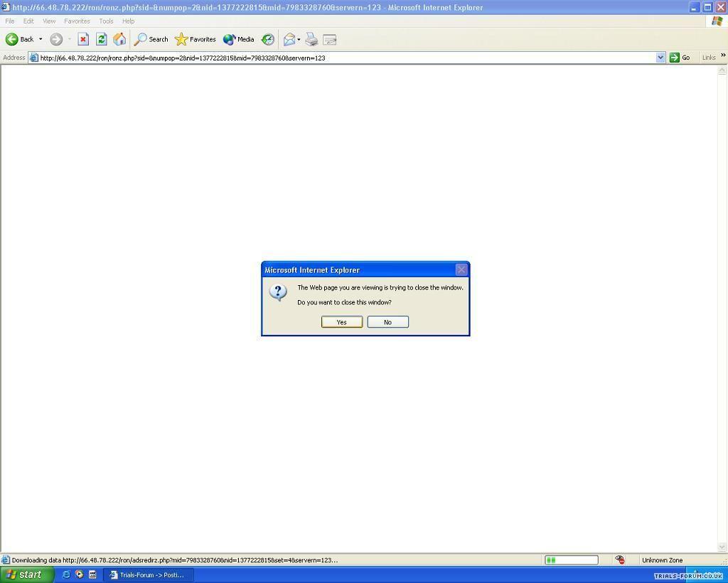Click the scrollbar down arrow
Viewport: 728px width, 583px height.
click(x=722, y=547)
